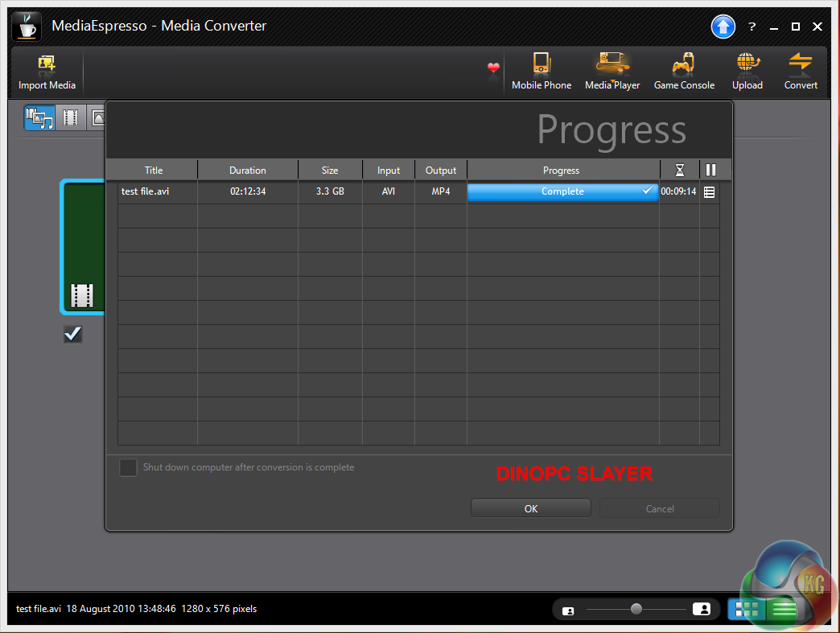Click the AVI input format cell
The width and height of the screenshot is (840, 633).
[389, 191]
